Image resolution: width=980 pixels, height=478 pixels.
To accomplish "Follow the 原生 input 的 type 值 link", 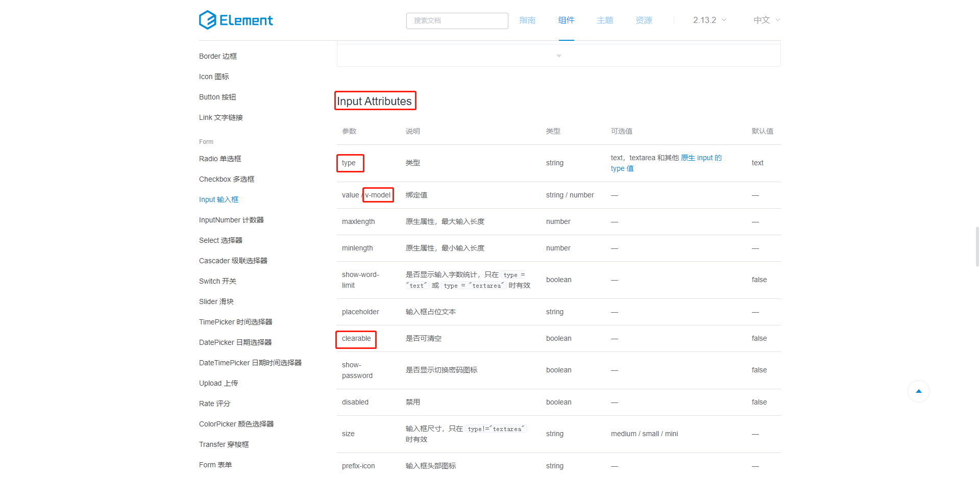I will (701, 158).
